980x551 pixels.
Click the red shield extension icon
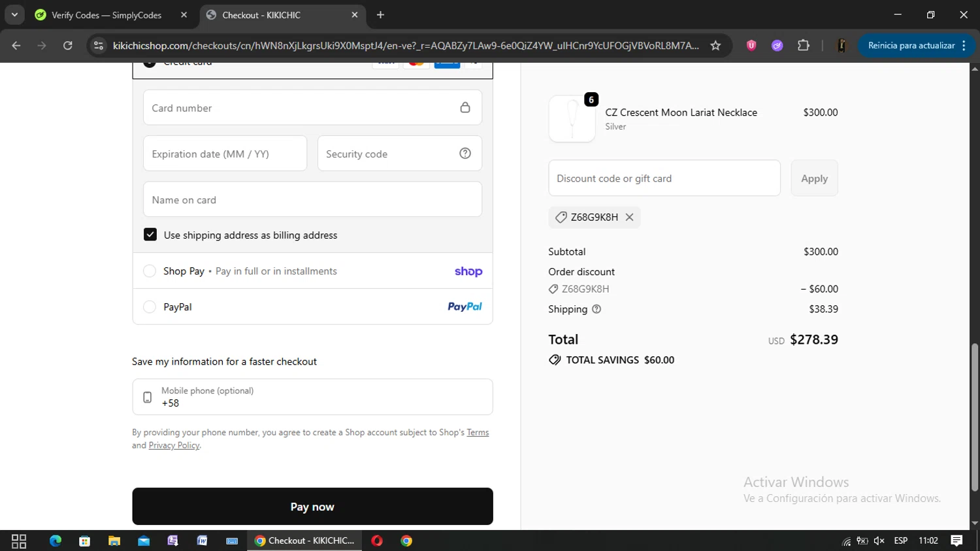tap(751, 45)
